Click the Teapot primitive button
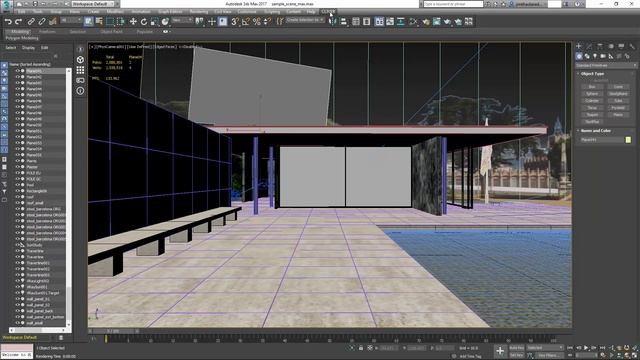Viewport: 640px width, 360px height. 592,115
